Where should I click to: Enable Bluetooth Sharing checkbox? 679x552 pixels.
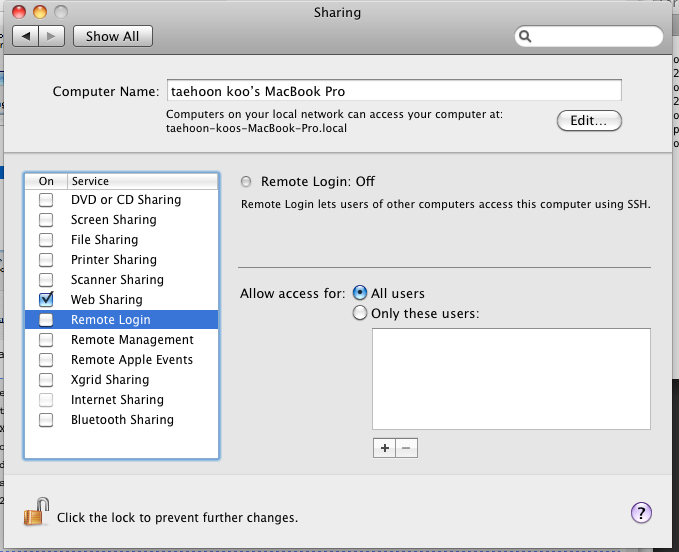pos(46,420)
